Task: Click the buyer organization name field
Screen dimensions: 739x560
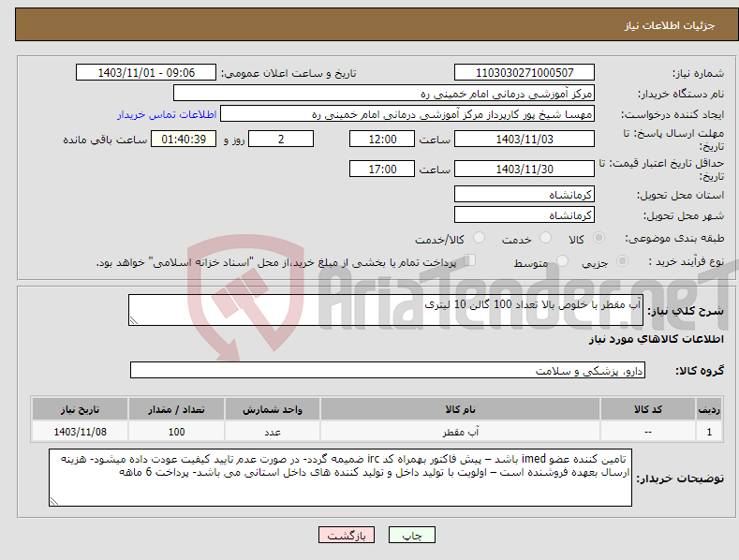Action: pos(384,94)
